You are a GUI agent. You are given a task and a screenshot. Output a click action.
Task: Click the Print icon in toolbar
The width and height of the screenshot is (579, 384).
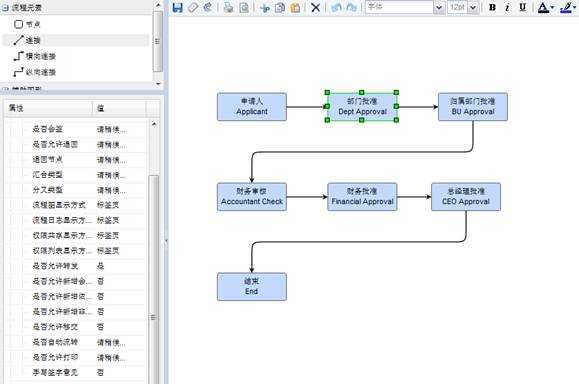point(229,7)
